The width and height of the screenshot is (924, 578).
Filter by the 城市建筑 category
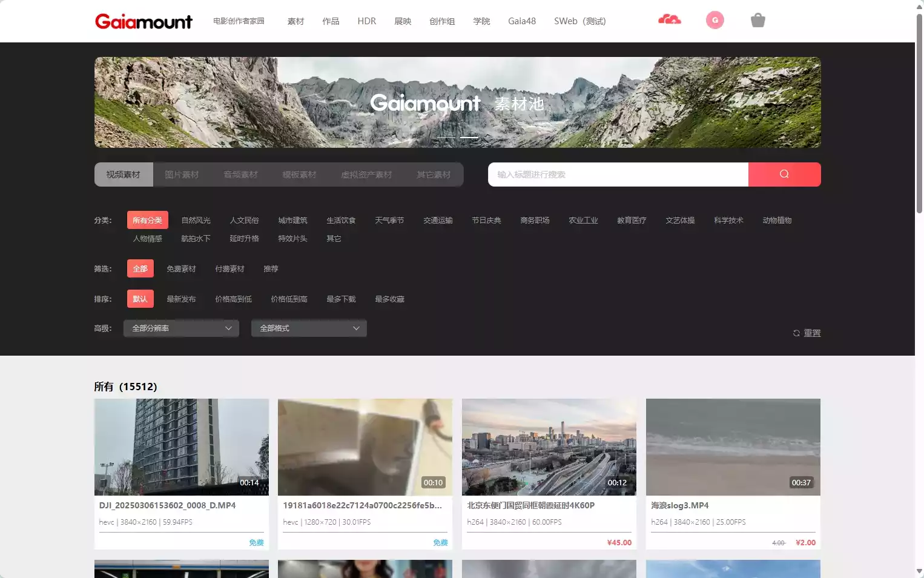[x=293, y=220]
